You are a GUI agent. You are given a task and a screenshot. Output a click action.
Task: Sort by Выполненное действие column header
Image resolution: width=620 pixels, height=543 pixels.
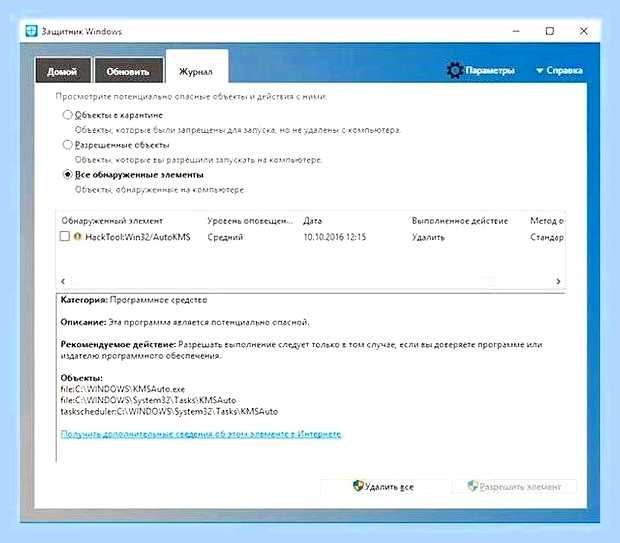pyautogui.click(x=460, y=221)
